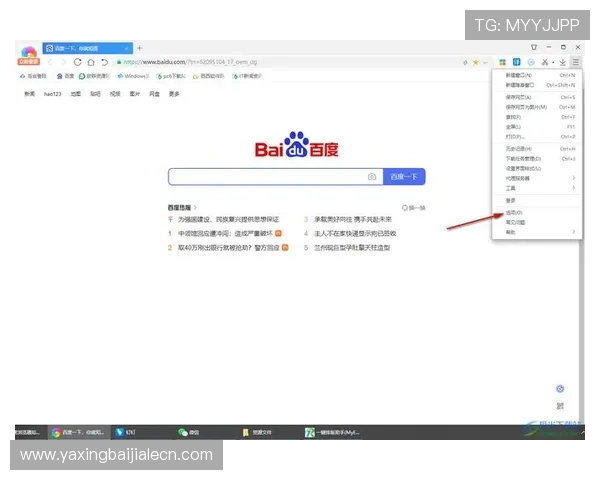Open hot search item numbered 3
This screenshot has height=480, width=600.
pyautogui.click(x=353, y=219)
